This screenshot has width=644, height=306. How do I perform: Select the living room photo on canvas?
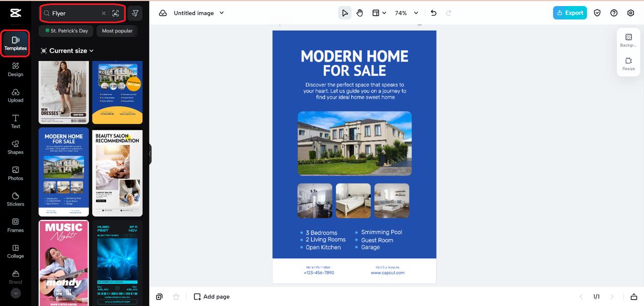pyautogui.click(x=391, y=200)
